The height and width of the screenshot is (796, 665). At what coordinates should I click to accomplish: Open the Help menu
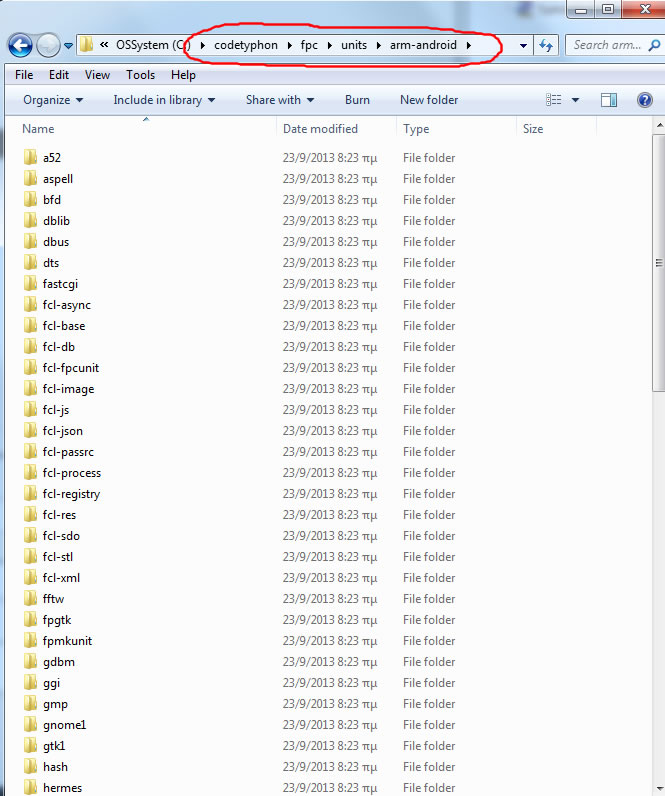tap(183, 75)
